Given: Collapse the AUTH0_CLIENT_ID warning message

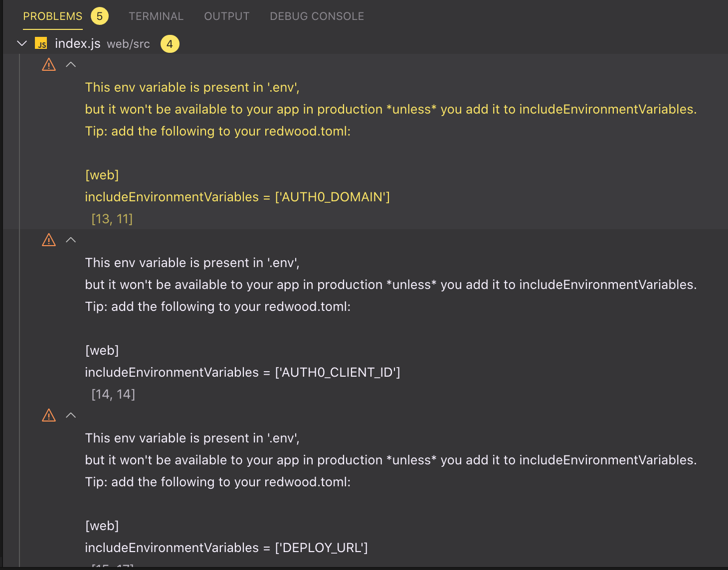Looking at the screenshot, I should tap(71, 240).
